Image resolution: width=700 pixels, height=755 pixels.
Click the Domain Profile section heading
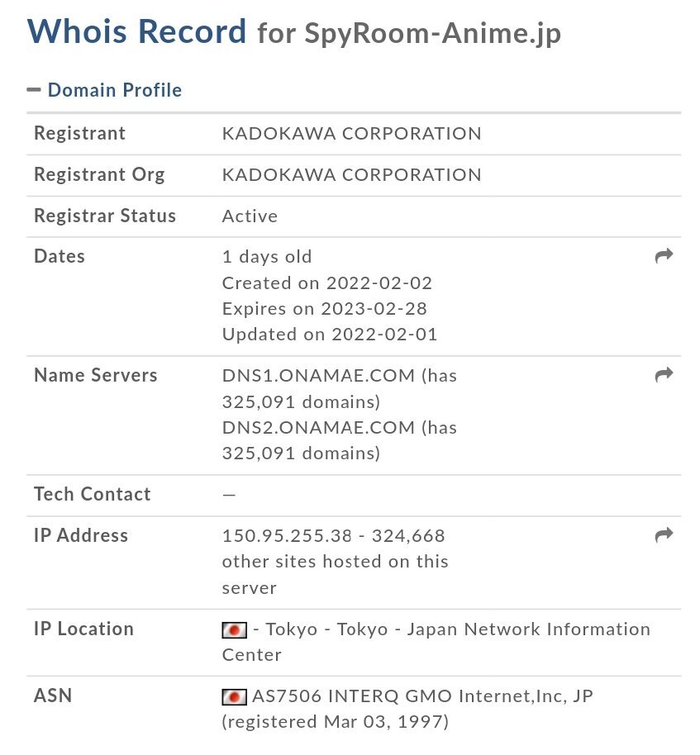(x=115, y=90)
